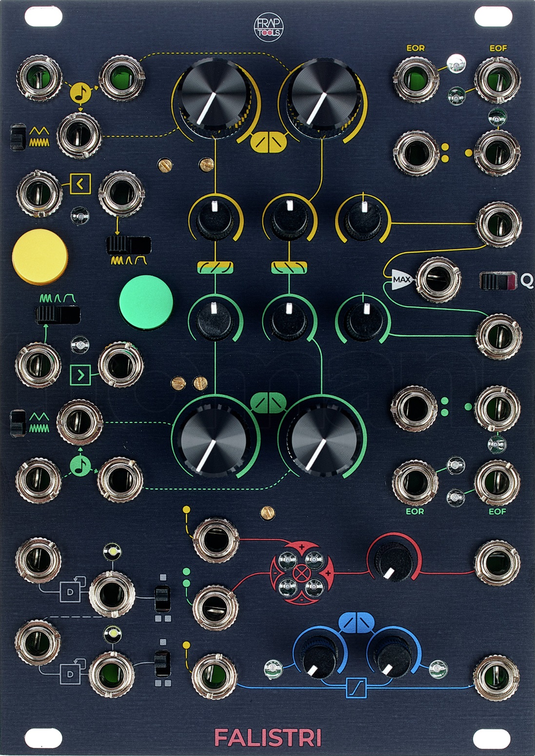Click the blue slew ramp box icon
The height and width of the screenshot is (756, 535).
tap(356, 687)
